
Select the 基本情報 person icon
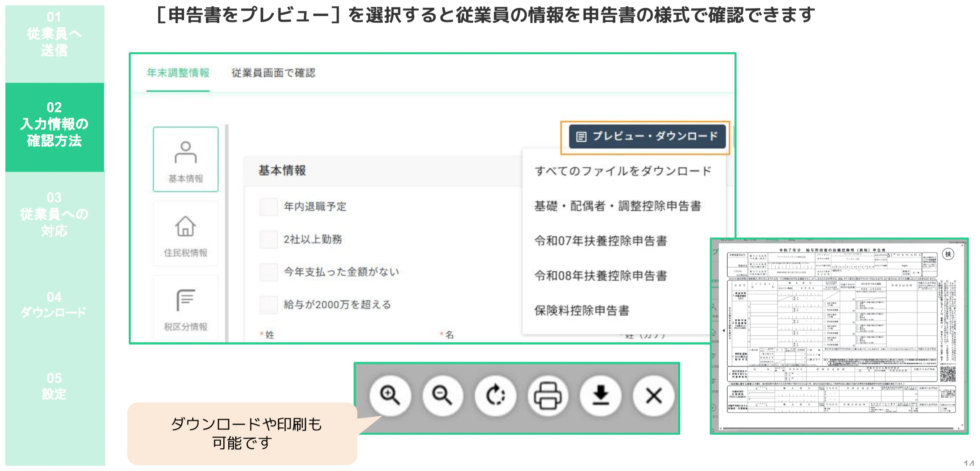[x=186, y=159]
